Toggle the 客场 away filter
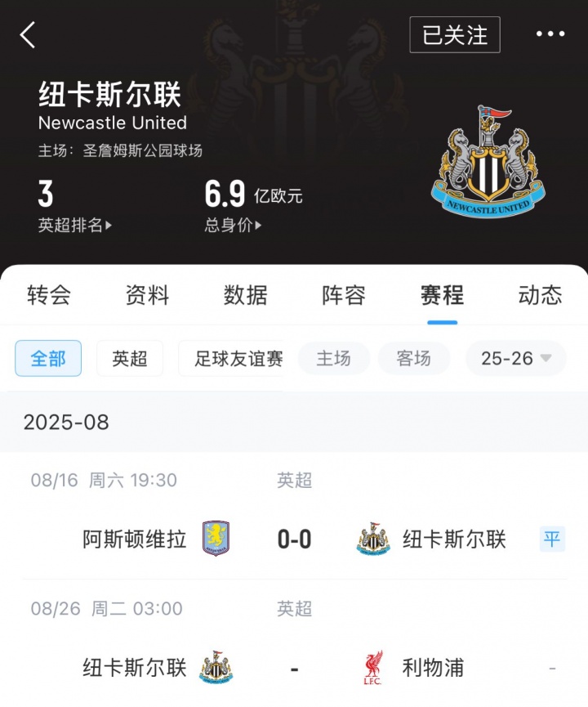 coord(413,359)
